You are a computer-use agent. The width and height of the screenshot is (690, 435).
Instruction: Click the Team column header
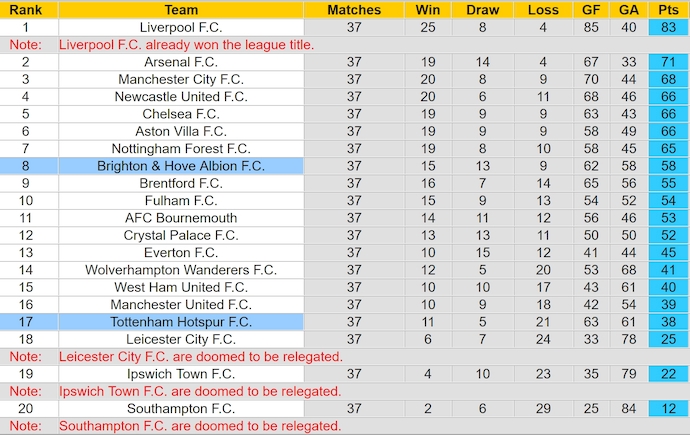[x=181, y=10]
